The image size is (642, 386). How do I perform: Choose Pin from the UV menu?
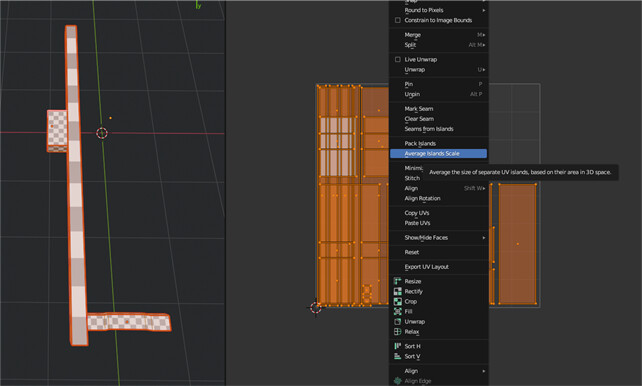click(x=439, y=84)
